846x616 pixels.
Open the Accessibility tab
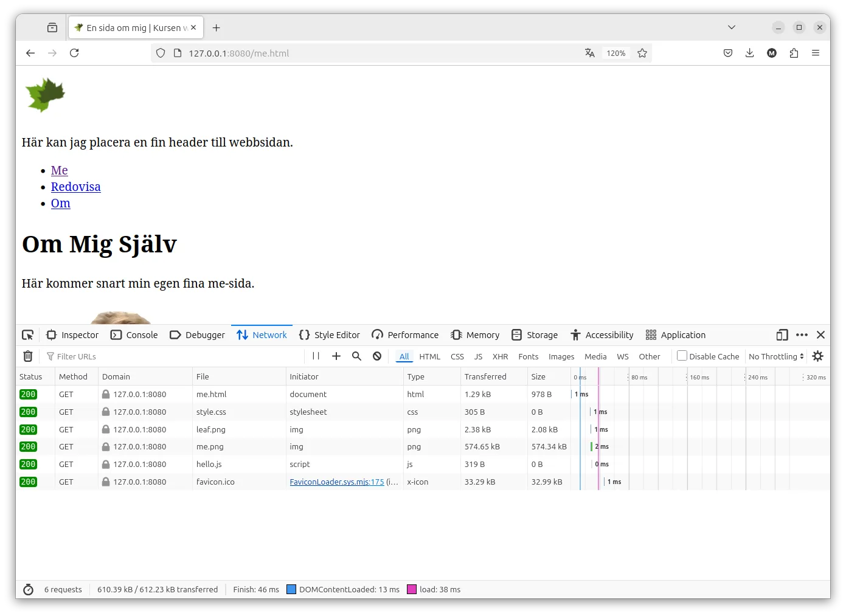pyautogui.click(x=602, y=335)
